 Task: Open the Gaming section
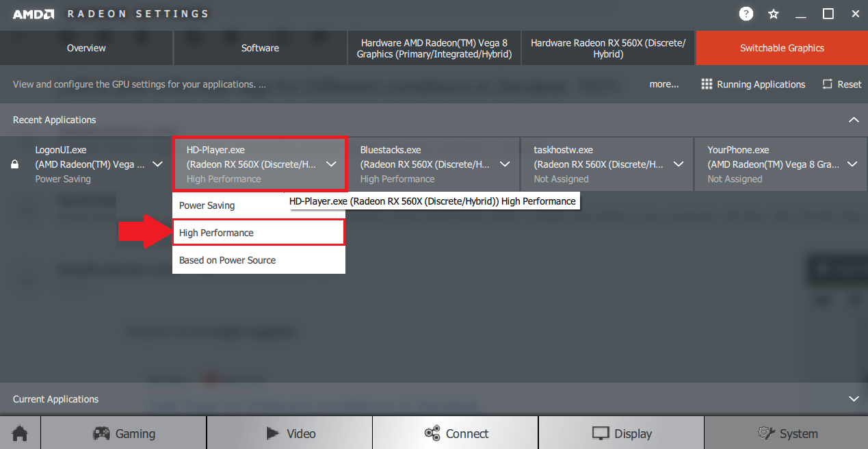click(124, 433)
